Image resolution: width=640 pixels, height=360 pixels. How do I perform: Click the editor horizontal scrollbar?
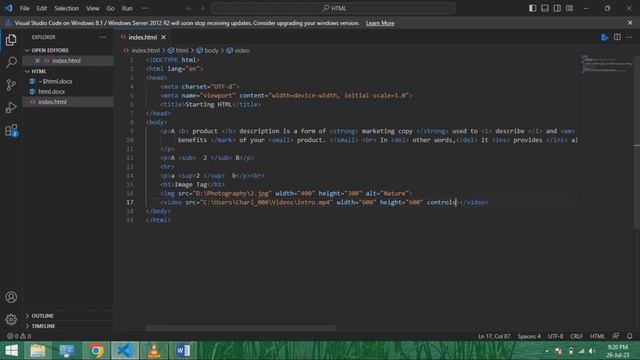241,328
